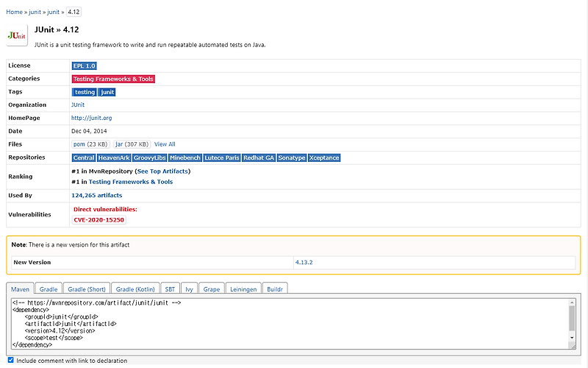Viewport: 588px width, 368px height.
Task: Click the New Version label cell
Action: (x=152, y=263)
